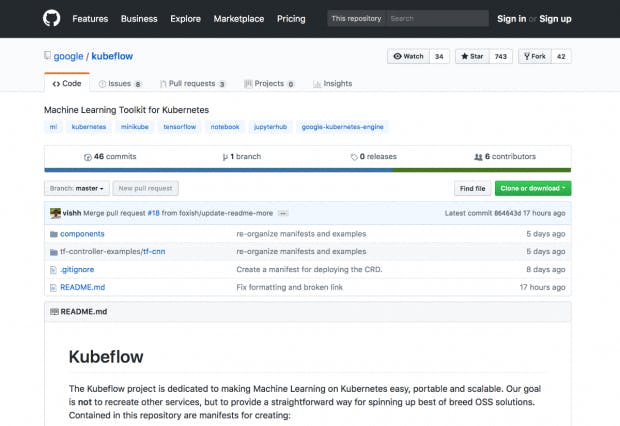The image size is (620, 426).
Task: Click commit message Fix formatting and broken link
Action: [x=289, y=288]
